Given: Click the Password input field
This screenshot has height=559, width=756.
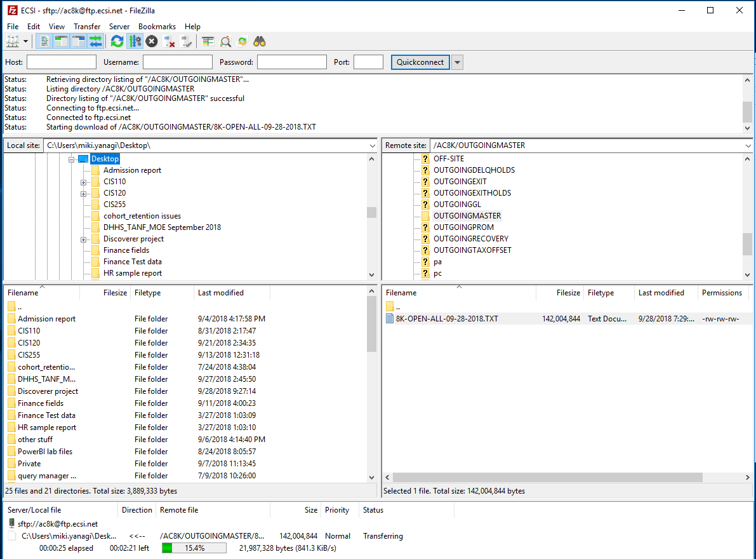Looking at the screenshot, I should point(292,62).
